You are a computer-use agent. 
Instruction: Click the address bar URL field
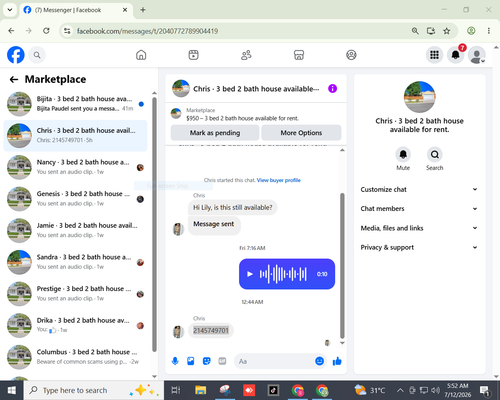pyautogui.click(x=233, y=31)
